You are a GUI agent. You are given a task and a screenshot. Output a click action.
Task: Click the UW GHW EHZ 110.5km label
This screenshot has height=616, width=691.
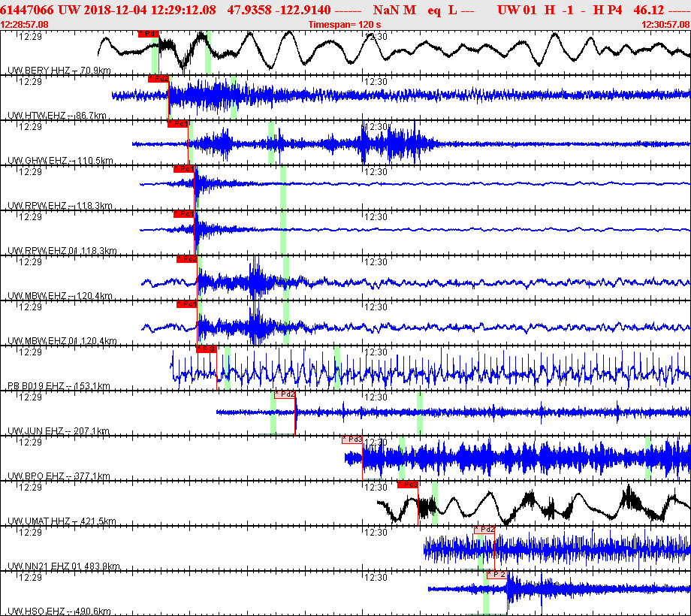coord(60,161)
